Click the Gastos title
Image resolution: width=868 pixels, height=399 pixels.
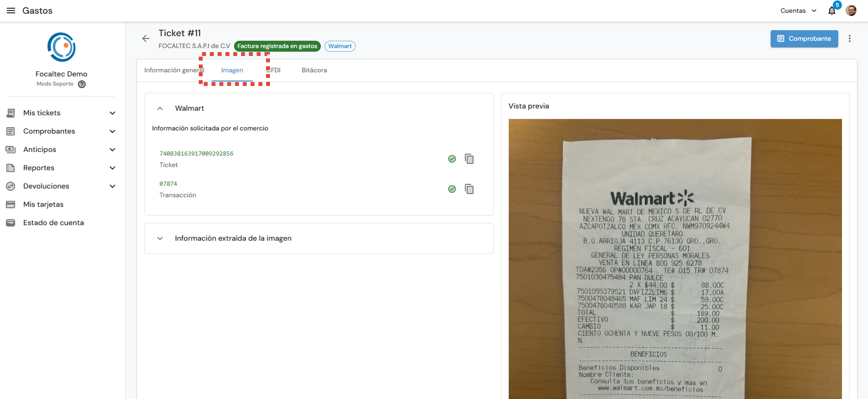(x=37, y=10)
